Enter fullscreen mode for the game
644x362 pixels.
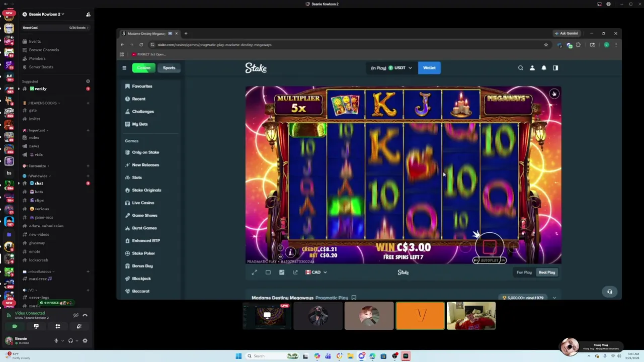click(x=254, y=273)
